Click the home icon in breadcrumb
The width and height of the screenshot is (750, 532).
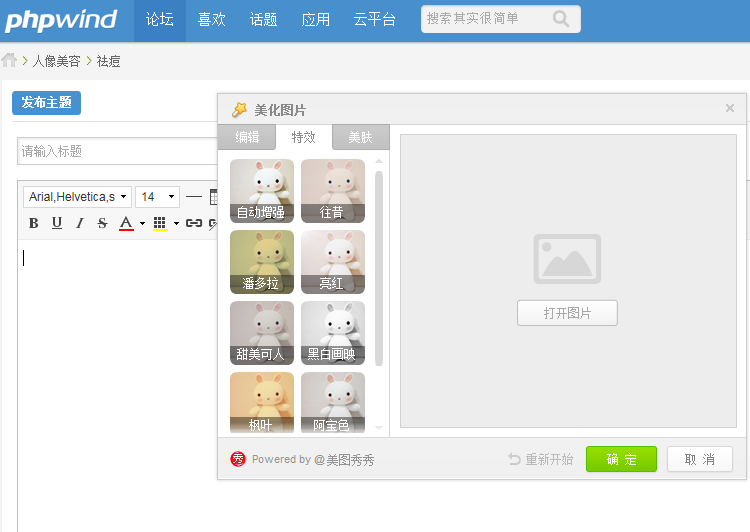click(x=9, y=60)
